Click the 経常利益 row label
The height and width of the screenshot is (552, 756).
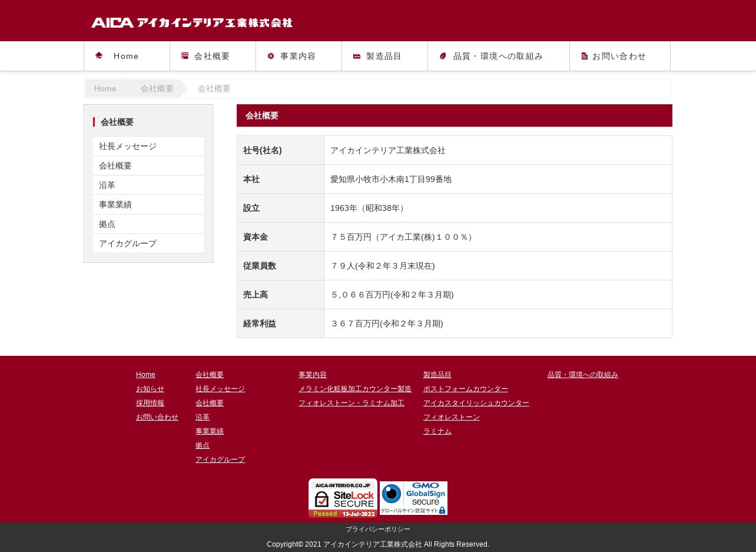click(260, 323)
